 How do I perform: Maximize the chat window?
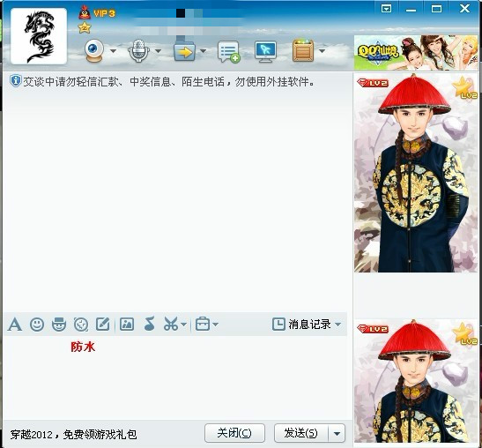(436, 8)
